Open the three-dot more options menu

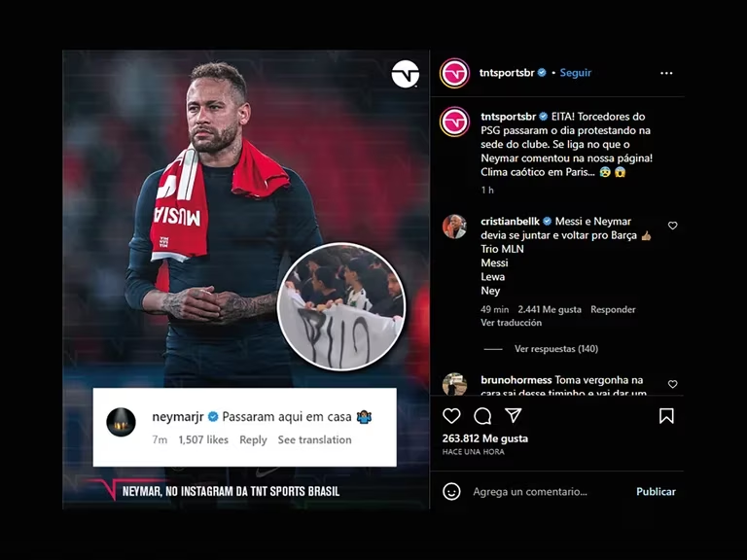pos(666,73)
